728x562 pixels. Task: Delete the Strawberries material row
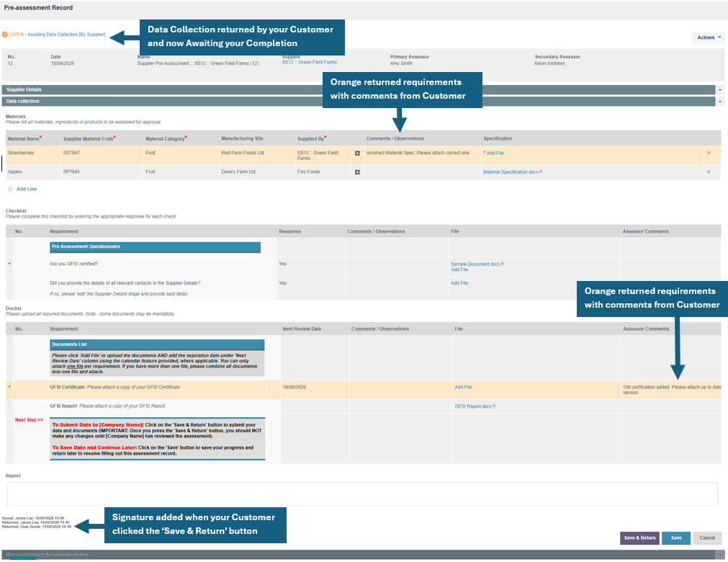tap(709, 153)
